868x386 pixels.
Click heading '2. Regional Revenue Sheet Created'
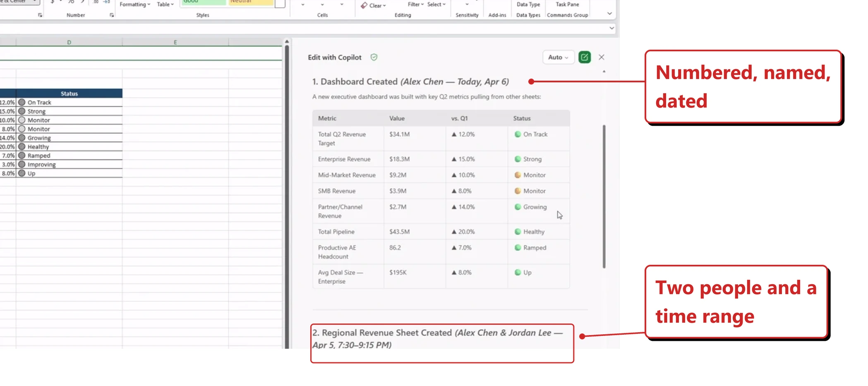382,333
